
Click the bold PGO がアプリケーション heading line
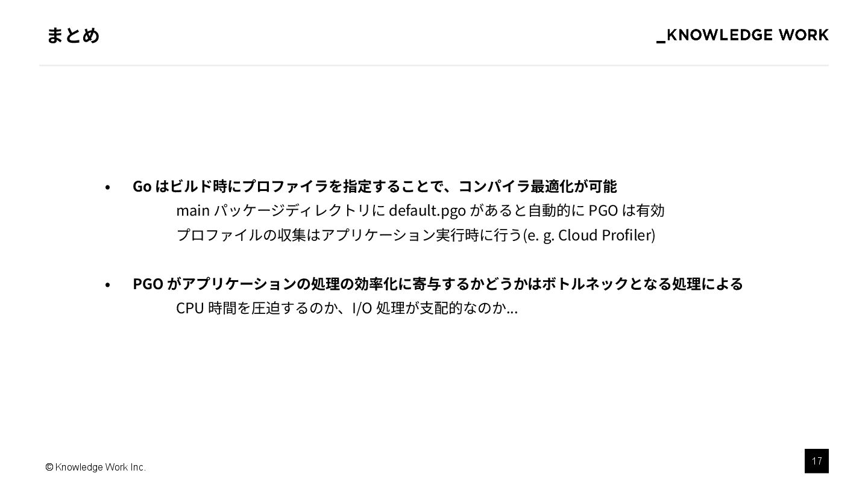point(438,283)
